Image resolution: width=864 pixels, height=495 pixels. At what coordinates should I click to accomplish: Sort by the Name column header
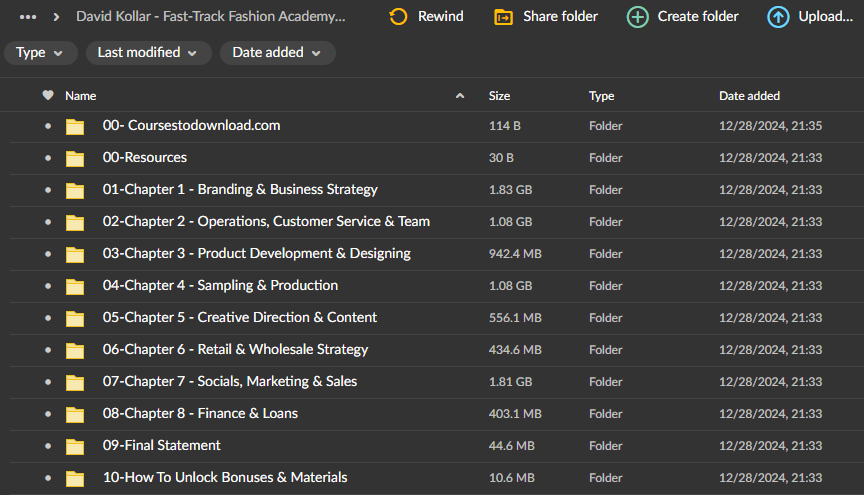click(x=80, y=96)
